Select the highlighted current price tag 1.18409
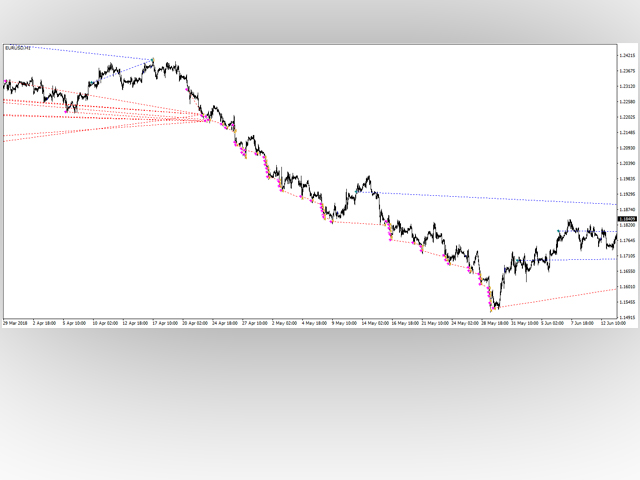 (627, 219)
